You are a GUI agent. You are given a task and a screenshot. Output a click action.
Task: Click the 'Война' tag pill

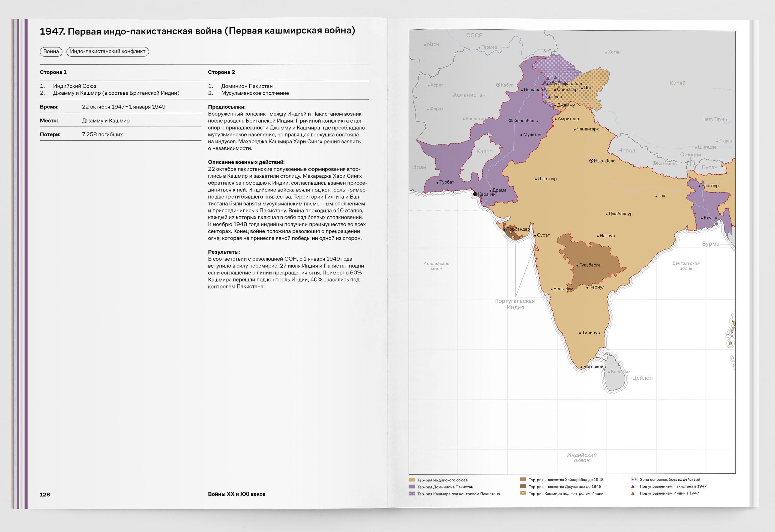coord(51,51)
